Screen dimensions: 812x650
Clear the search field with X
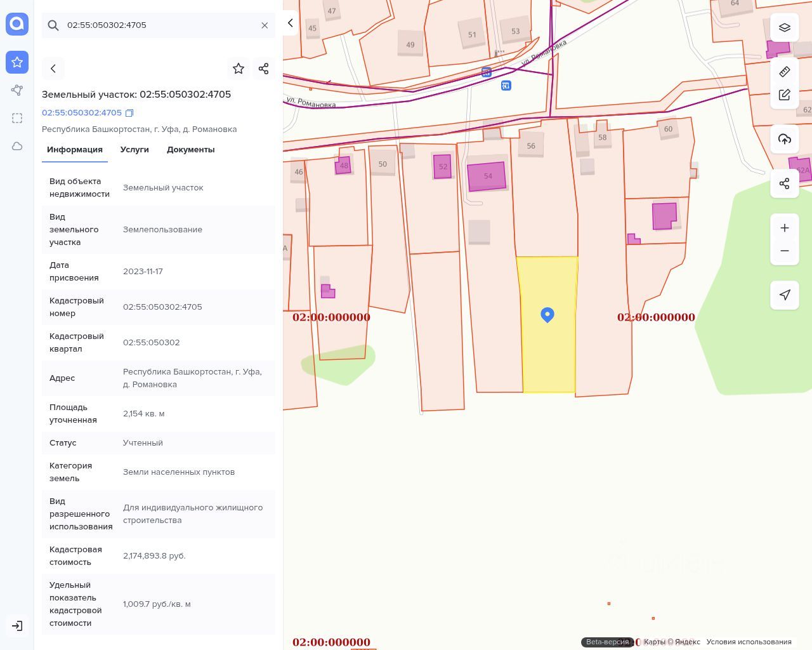(x=265, y=25)
